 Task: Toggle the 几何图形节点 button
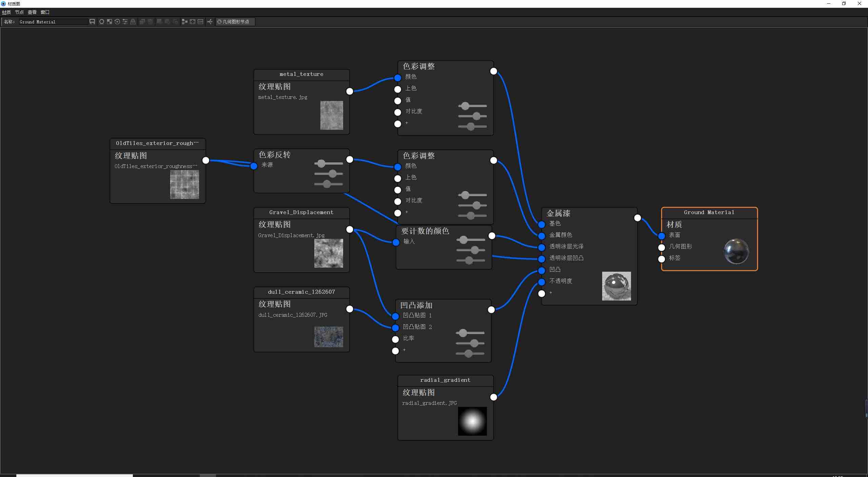[x=235, y=22]
